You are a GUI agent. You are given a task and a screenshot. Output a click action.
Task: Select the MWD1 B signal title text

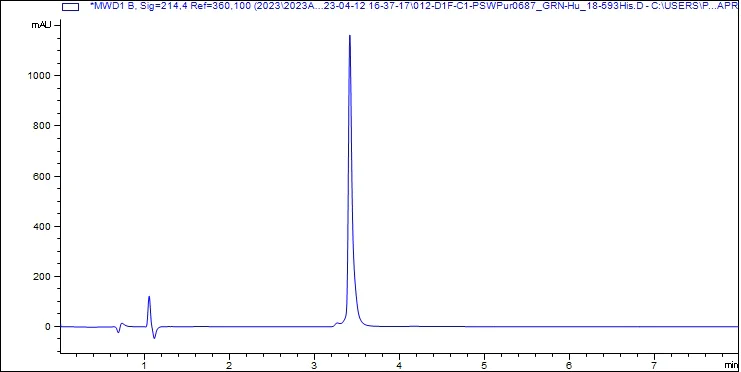(414, 7)
